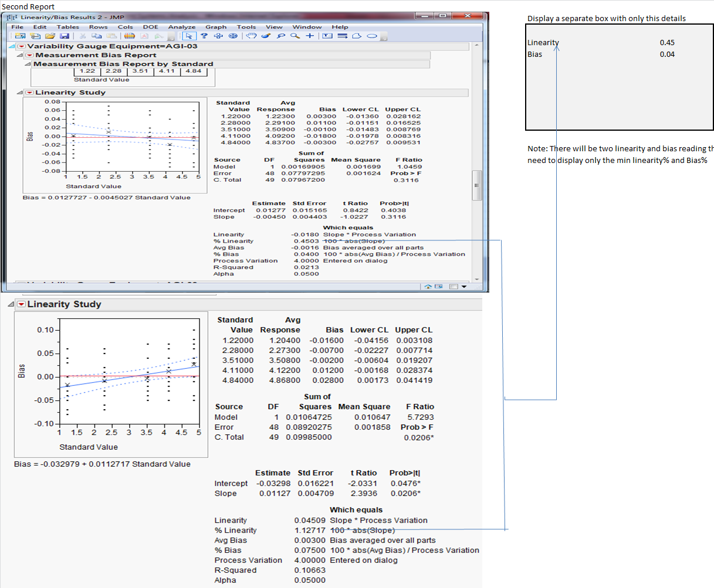Click the orange data table grid icon
Screen dimensions: 714x588
[x=130, y=36]
